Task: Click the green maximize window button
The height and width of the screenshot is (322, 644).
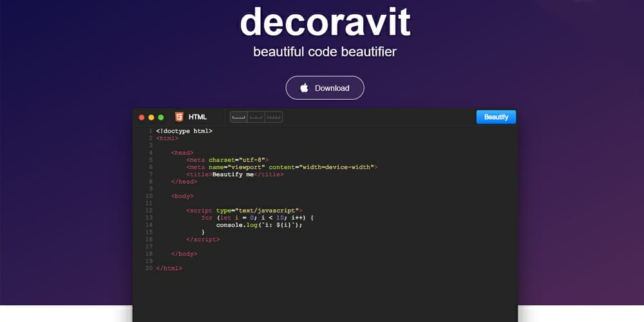Action: tap(161, 117)
